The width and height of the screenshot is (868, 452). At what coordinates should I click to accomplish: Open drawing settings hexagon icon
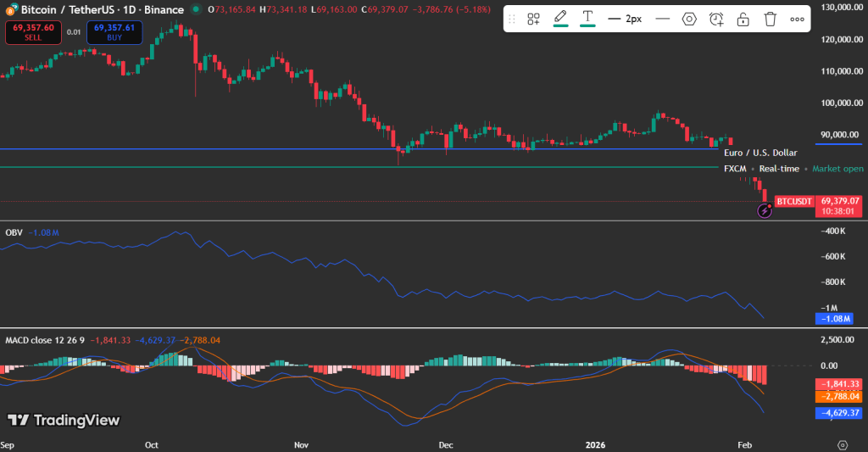pyautogui.click(x=689, y=20)
